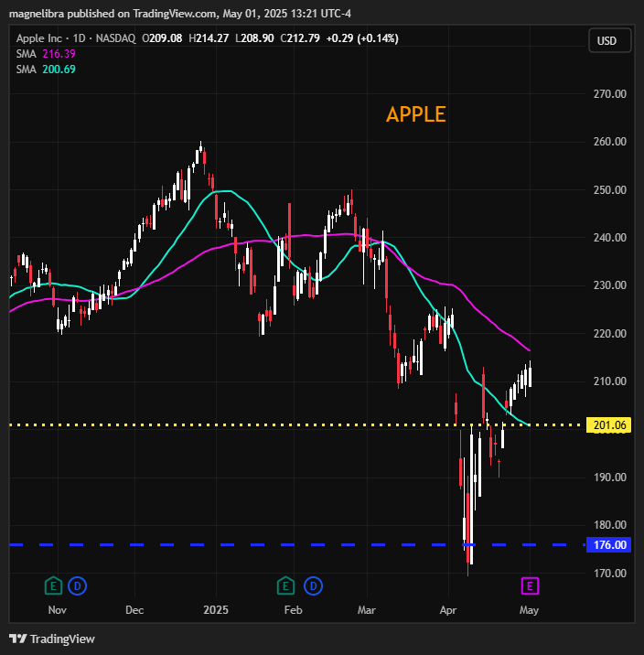Click the 250.00 price axis label
This screenshot has width=644, height=655.
610,189
